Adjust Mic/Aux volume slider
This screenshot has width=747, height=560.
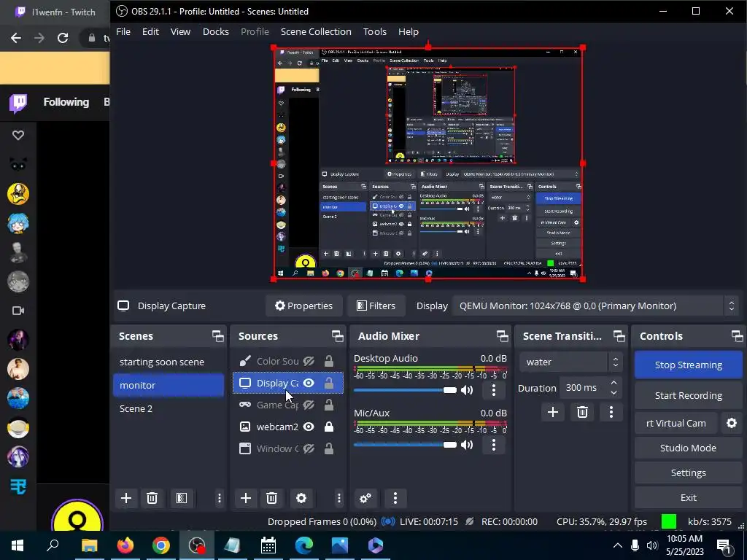coord(405,446)
